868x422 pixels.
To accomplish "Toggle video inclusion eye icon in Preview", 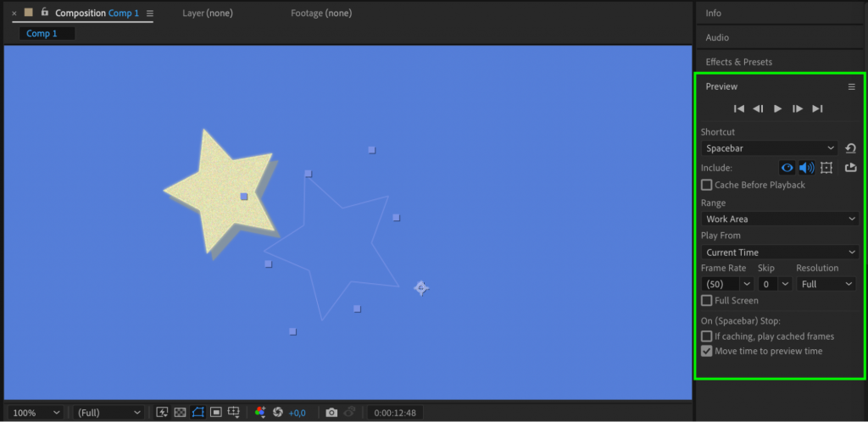I will pyautogui.click(x=787, y=168).
